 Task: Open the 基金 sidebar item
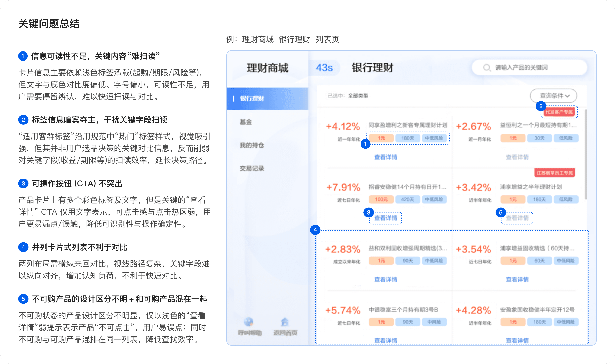(246, 122)
